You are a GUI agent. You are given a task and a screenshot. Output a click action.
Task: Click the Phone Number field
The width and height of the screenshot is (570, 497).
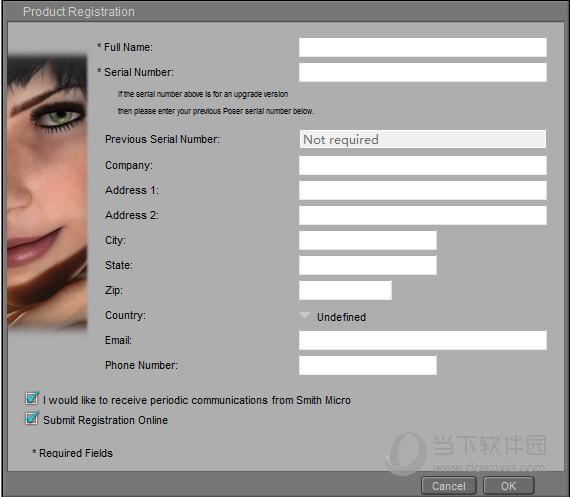pyautogui.click(x=368, y=365)
